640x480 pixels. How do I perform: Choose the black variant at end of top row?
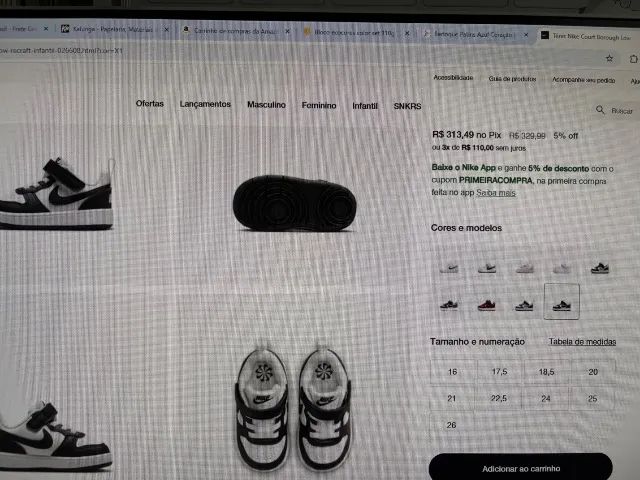[600, 268]
